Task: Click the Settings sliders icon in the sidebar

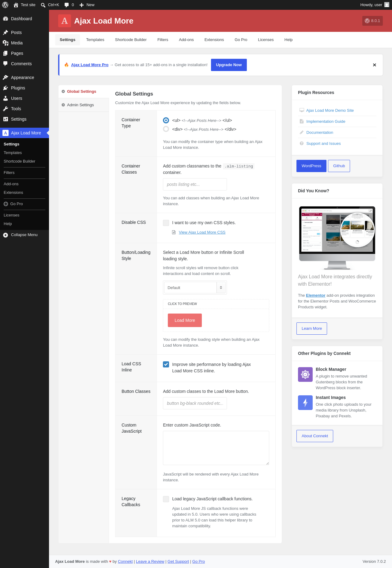Action: (x=6, y=119)
